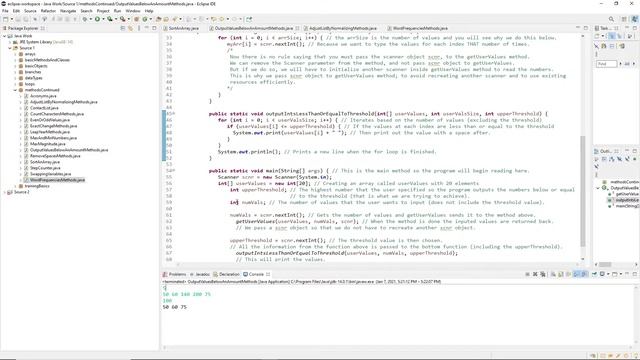This screenshot has width=640, height=360.
Task: Click the green Run button in toolbar
Action: coord(97,19)
